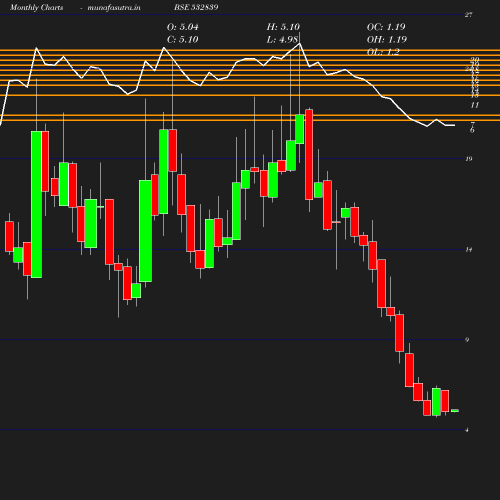Screen dimensions: 500x500
Task: Click the large red candle at the peak
Action: click(x=309, y=155)
